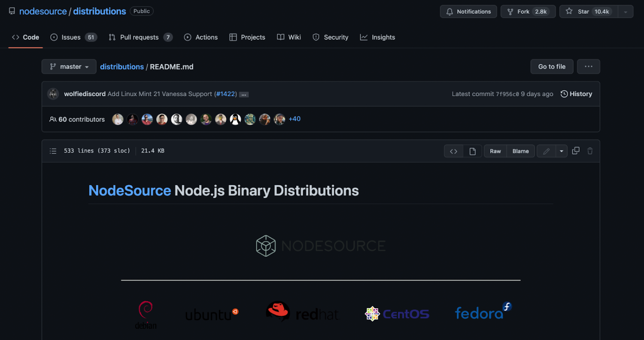644x340 pixels.
Task: Click the Go to file button
Action: (552, 67)
